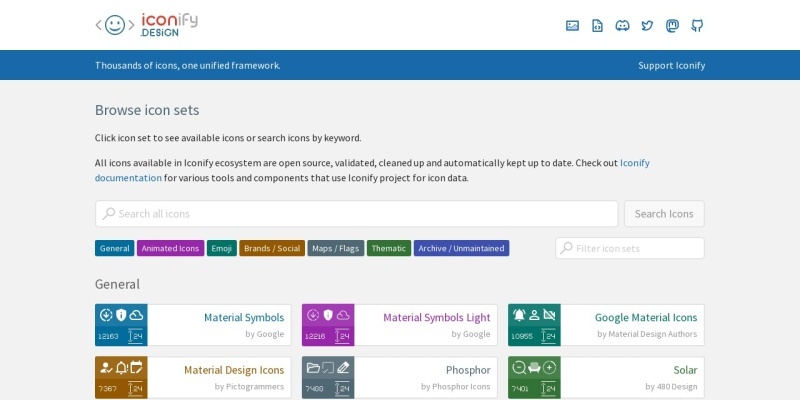Click into the Filter icon sets field
This screenshot has height=400, width=800.
630,248
